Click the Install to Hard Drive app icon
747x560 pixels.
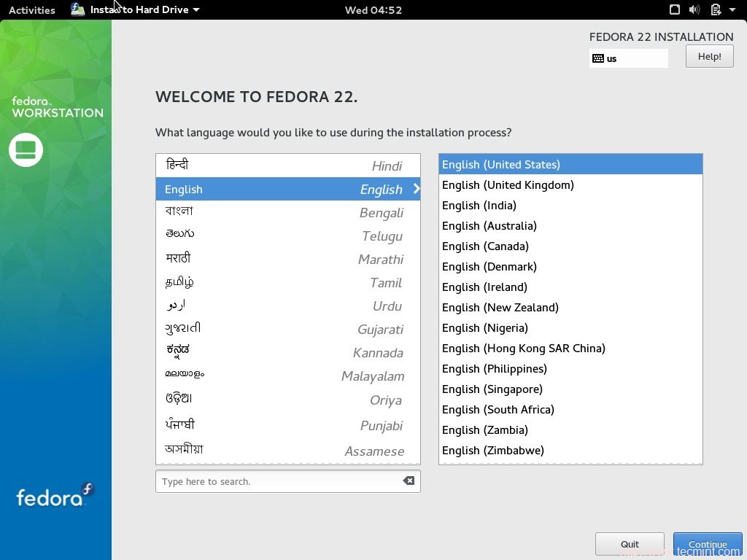(x=77, y=9)
